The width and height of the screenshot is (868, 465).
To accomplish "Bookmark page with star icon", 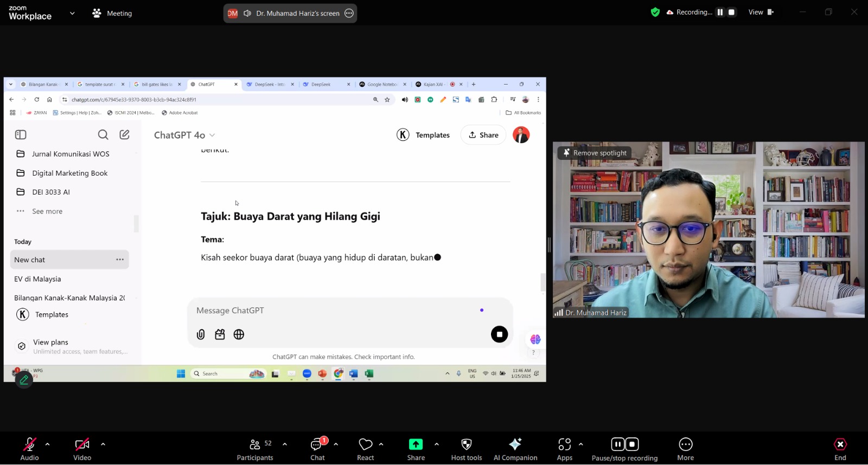I will [387, 100].
